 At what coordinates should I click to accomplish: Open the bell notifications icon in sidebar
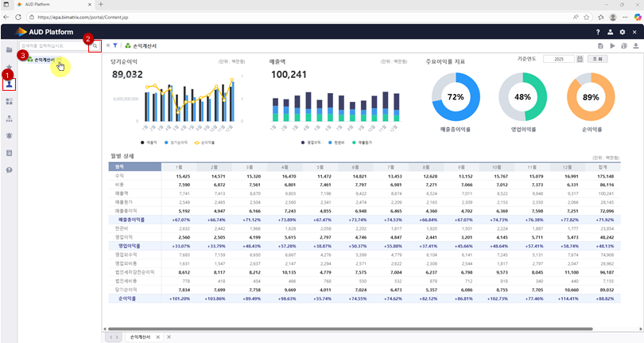(10, 136)
